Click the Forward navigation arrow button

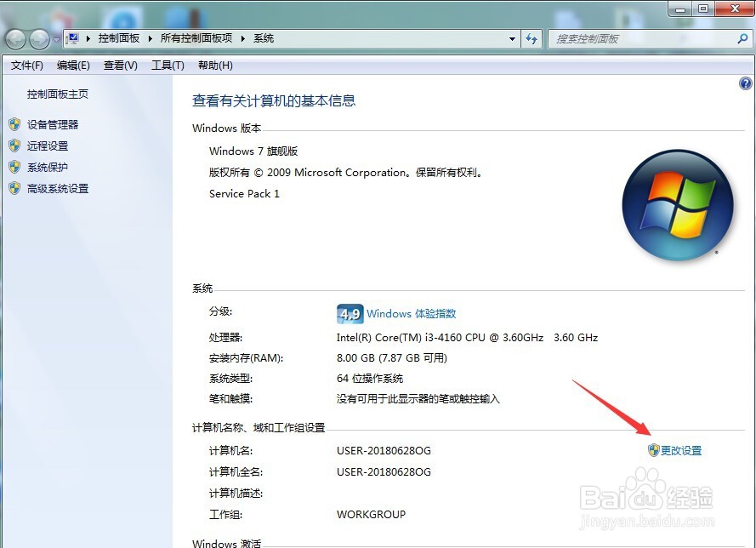[39, 39]
